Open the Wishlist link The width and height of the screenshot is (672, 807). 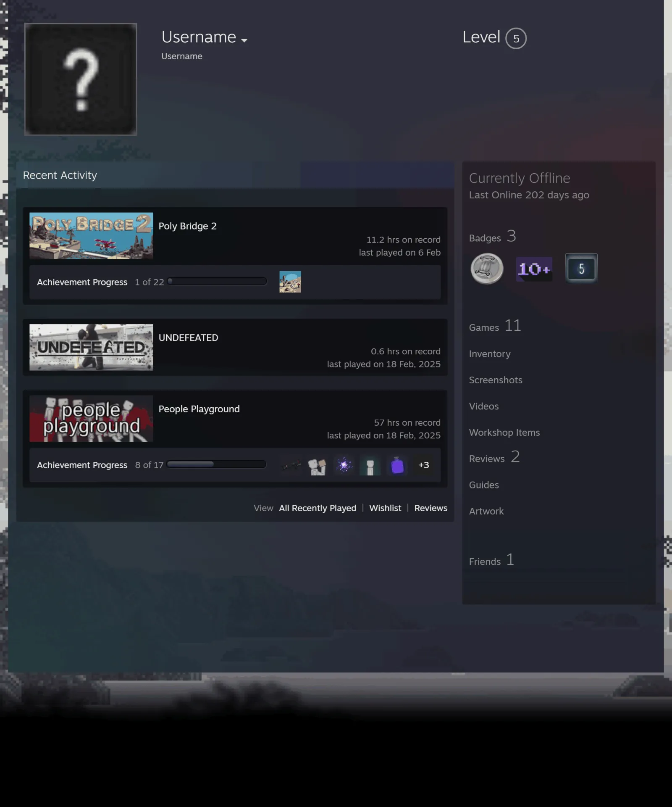click(x=385, y=508)
